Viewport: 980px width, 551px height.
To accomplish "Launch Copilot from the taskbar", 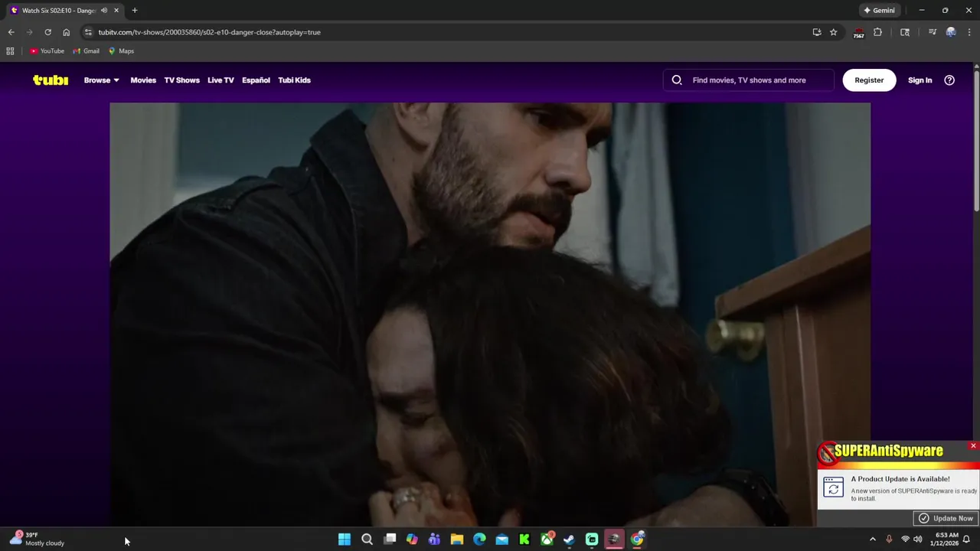I will [x=412, y=540].
